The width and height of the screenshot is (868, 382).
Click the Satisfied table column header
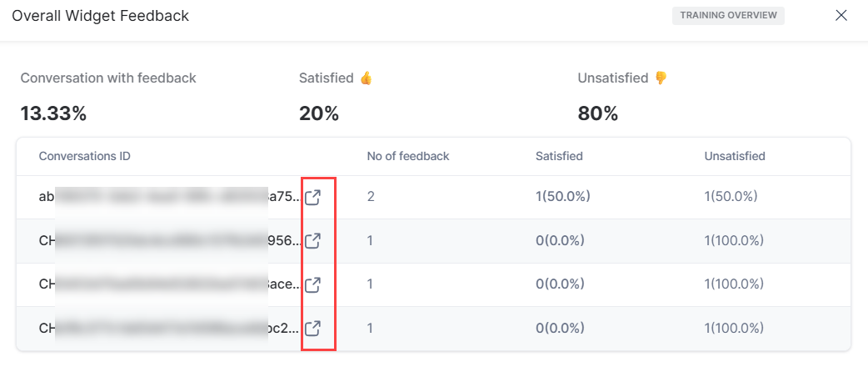point(559,156)
